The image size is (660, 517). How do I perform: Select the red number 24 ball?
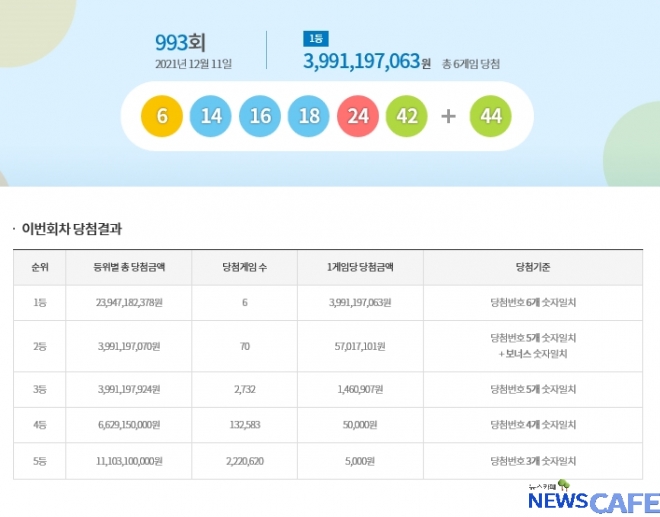(358, 116)
